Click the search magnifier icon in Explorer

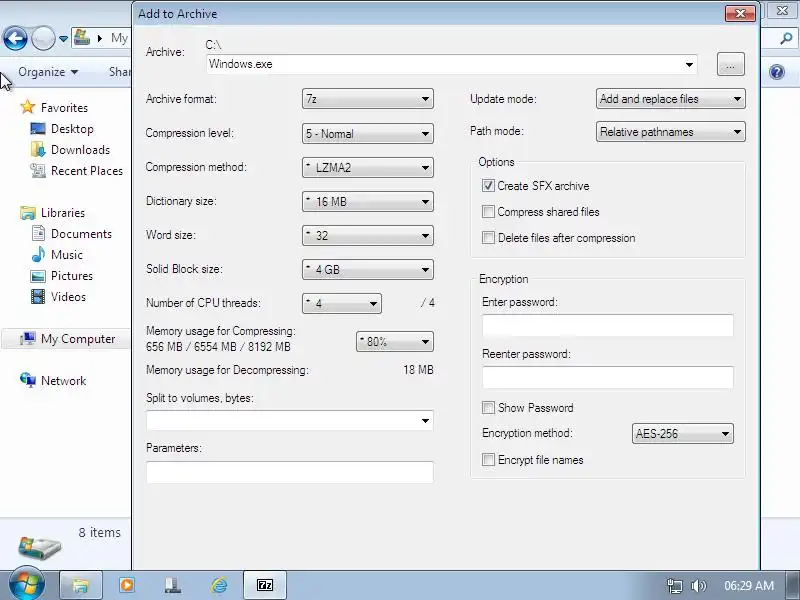point(786,38)
